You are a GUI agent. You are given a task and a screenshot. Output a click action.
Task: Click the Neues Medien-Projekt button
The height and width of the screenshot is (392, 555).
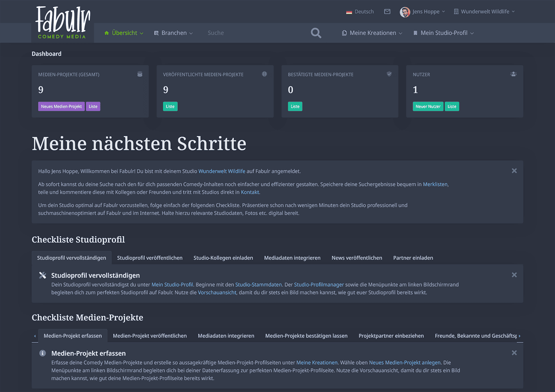[61, 106]
